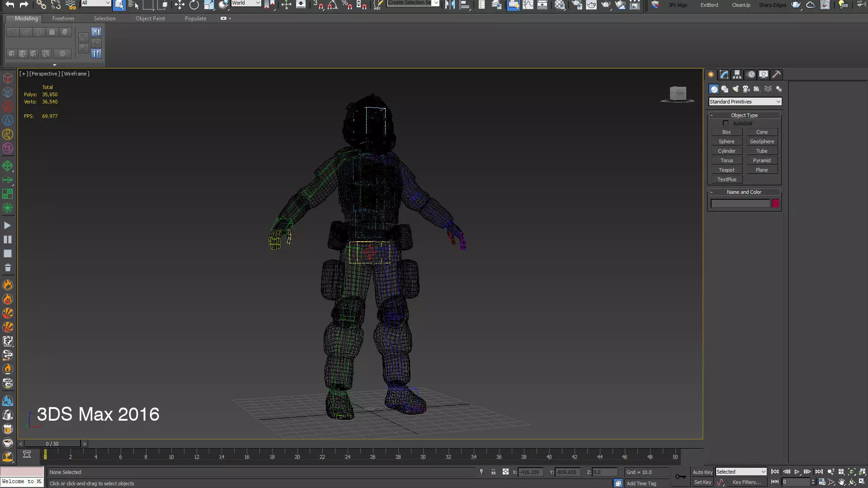Viewport: 868px width, 488px height.
Task: Switch to the Display command panel tab
Action: click(x=764, y=75)
